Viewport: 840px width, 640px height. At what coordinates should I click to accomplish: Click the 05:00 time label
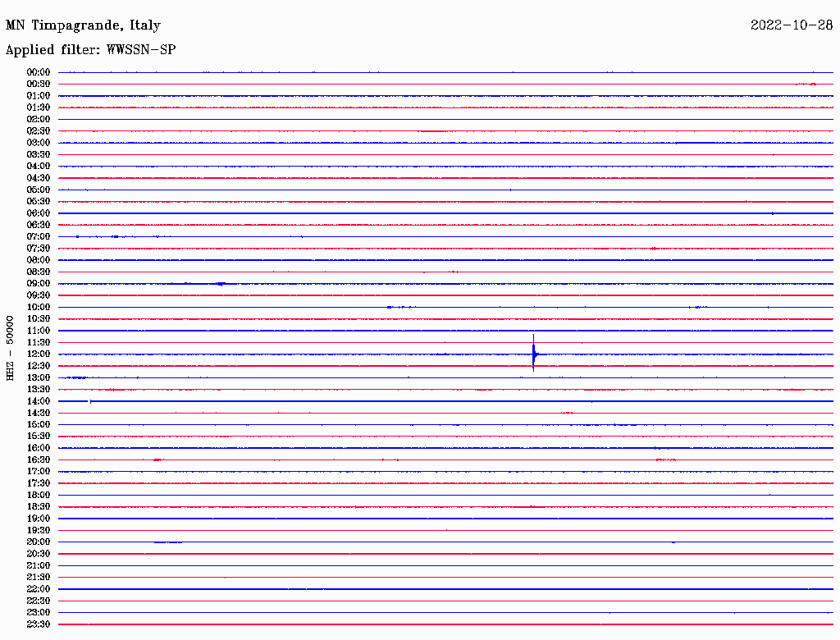coord(39,190)
